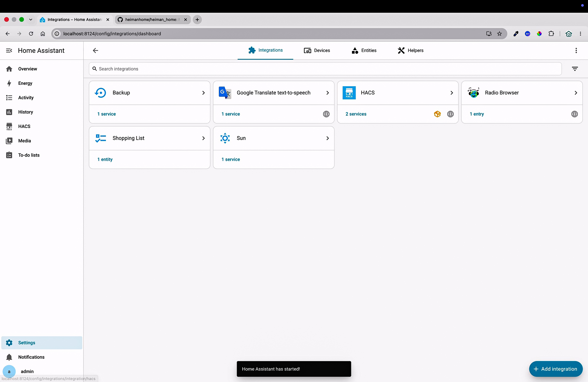This screenshot has height=382, width=588.
Task: Open the admin user profile
Action: (42, 371)
